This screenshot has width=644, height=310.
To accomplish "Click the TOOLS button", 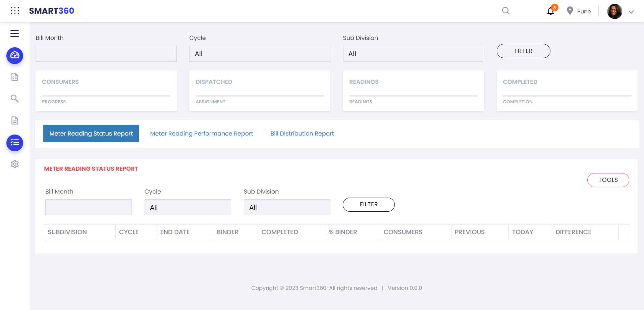I will pyautogui.click(x=608, y=180).
